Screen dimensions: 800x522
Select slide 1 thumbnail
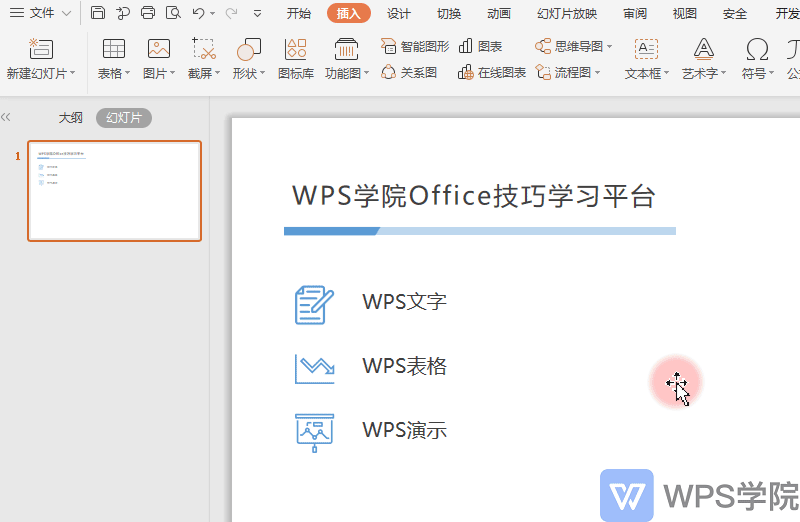tap(114, 191)
